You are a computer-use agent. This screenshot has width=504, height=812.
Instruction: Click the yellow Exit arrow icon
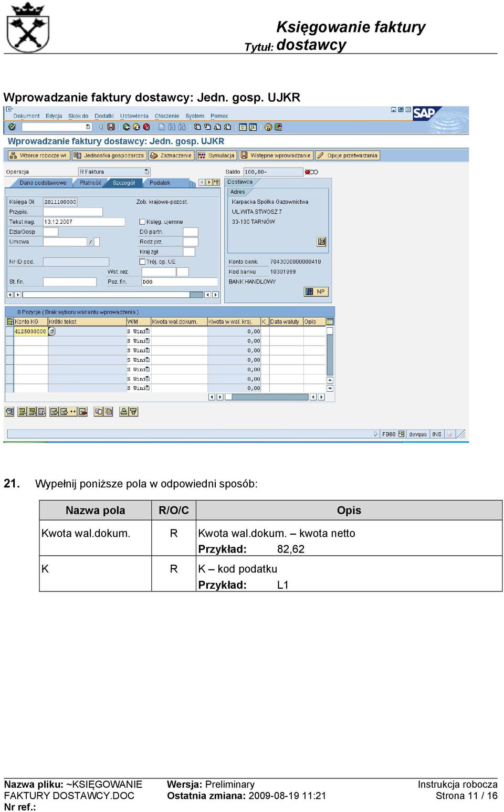[136, 127]
